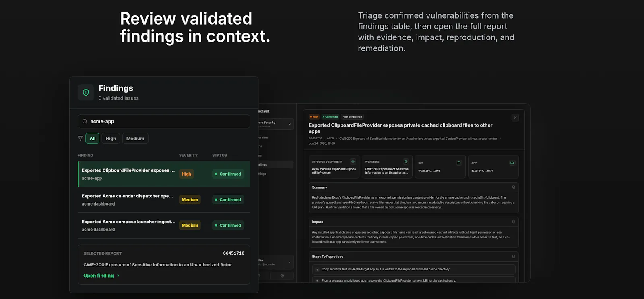Click reproduce step 2 about unprivileged app
Image resolution: width=644 pixels, height=299 pixels.
click(414, 280)
